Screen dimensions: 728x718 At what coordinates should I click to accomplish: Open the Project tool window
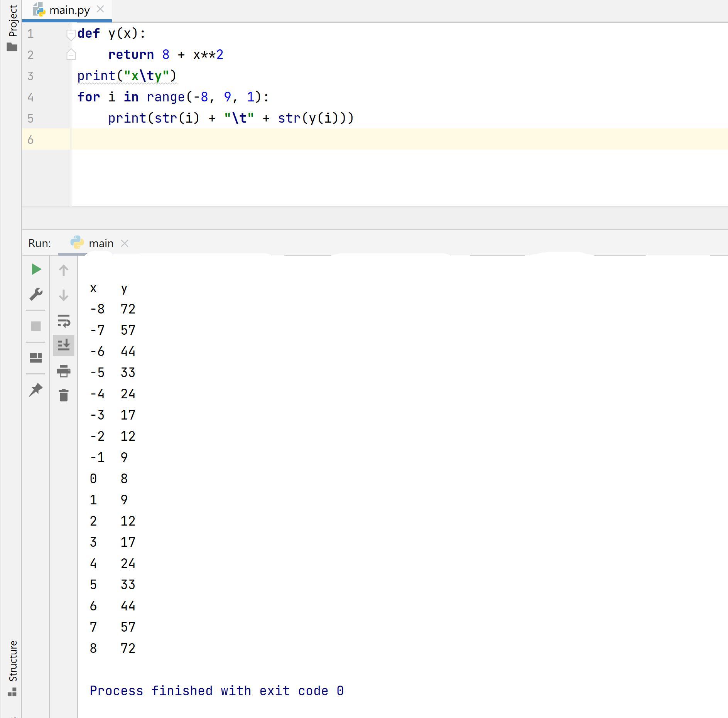click(12, 28)
